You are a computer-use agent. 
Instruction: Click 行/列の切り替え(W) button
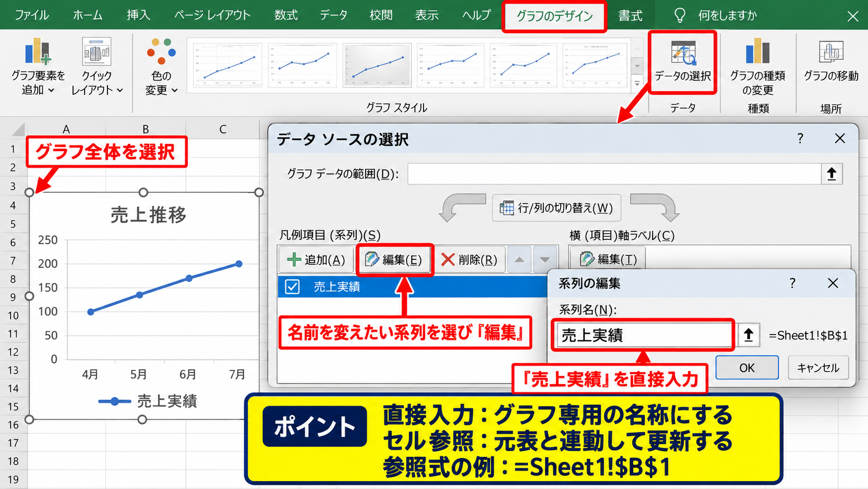point(556,208)
